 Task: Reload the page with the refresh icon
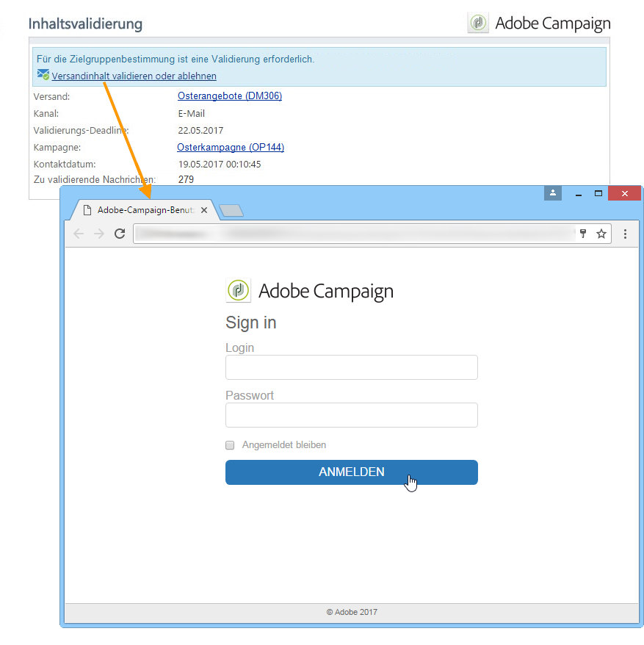coord(120,234)
